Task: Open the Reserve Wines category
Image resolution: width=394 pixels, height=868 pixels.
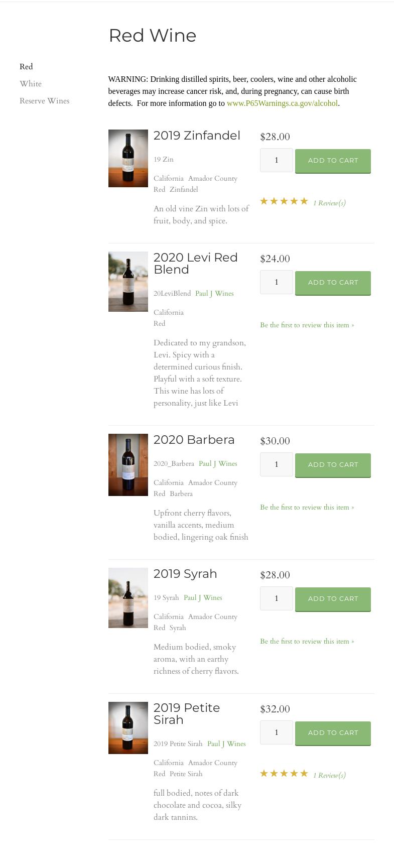Action: [x=44, y=101]
